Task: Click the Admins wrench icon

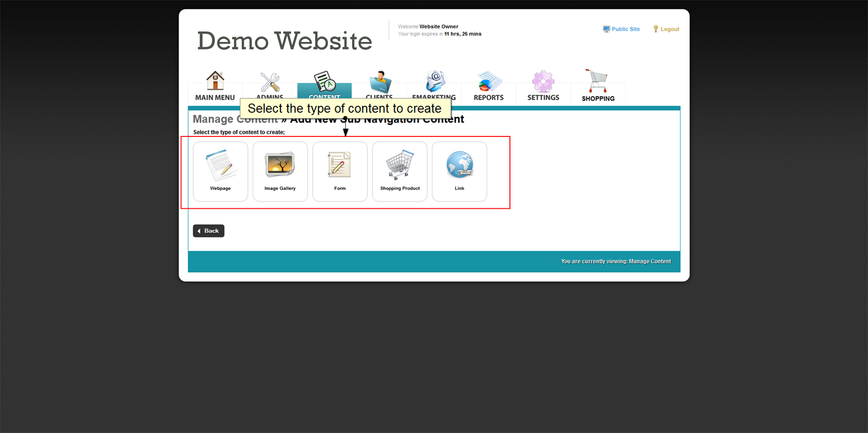Action: (x=270, y=82)
